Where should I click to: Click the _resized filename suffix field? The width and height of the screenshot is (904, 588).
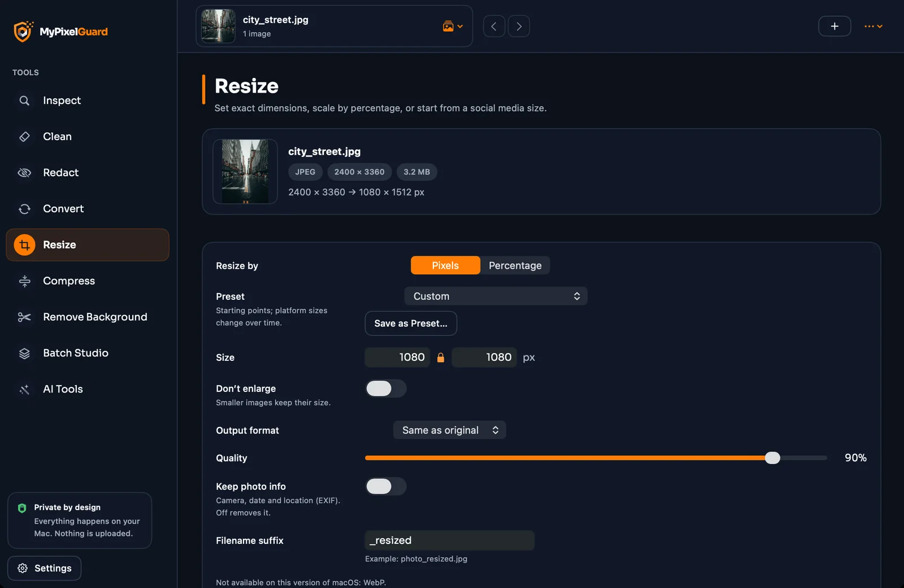click(x=449, y=541)
